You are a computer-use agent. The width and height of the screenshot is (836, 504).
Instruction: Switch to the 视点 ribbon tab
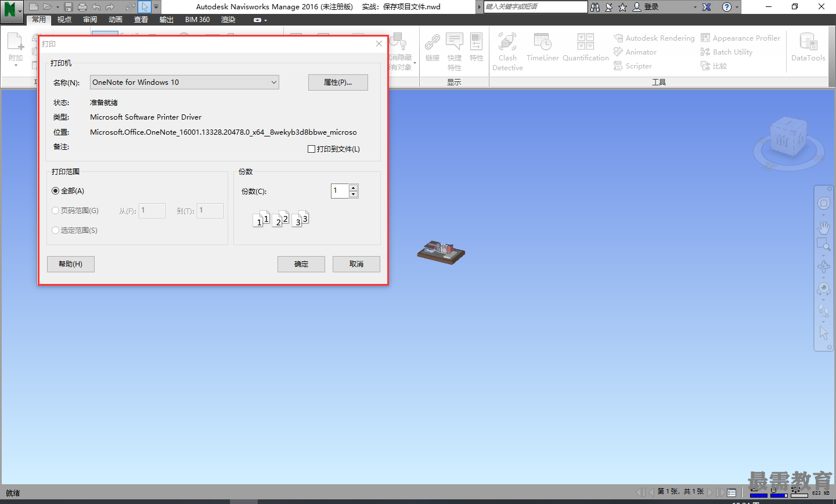(x=64, y=20)
